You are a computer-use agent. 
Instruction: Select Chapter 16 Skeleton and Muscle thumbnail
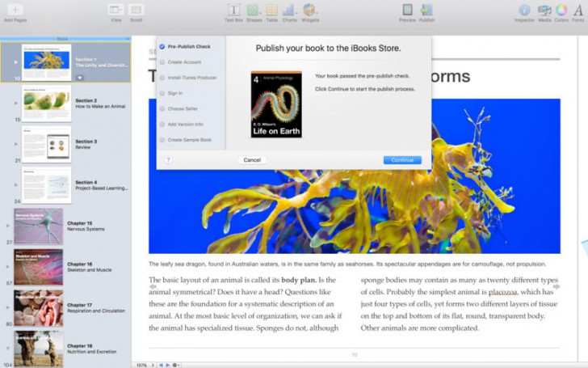click(38, 267)
